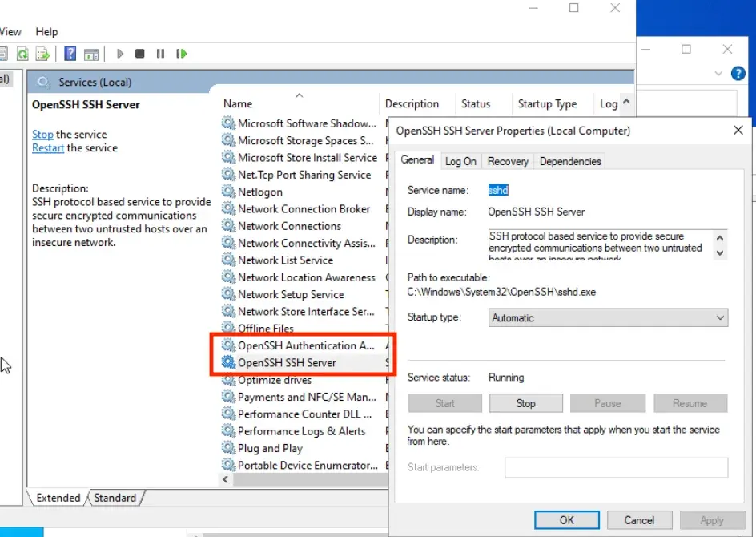
Task: Click the services list scroll-up arrow
Action: point(626,102)
